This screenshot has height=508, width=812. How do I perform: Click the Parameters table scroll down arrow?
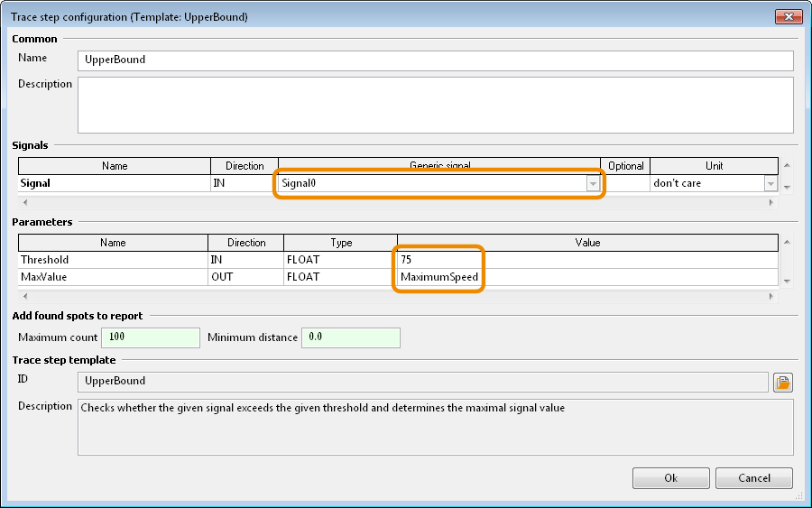[787, 282]
